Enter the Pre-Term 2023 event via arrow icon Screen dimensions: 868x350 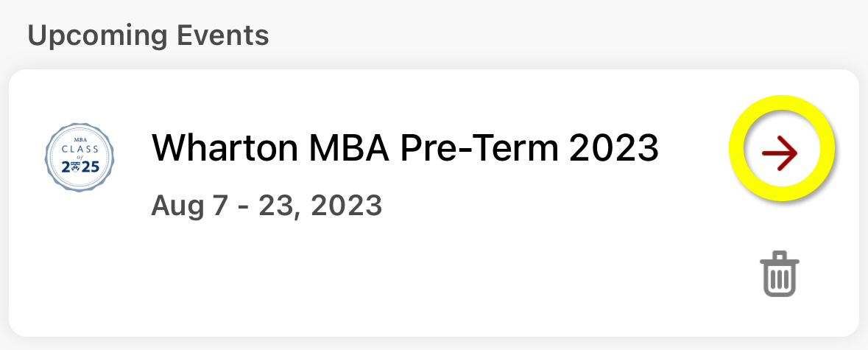[780, 153]
